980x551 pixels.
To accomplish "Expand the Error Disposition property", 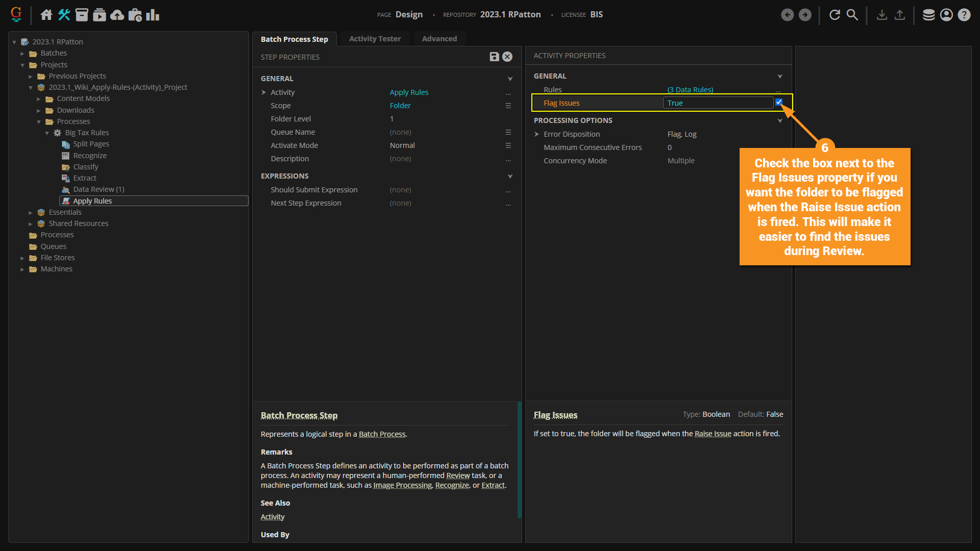I will tap(536, 134).
